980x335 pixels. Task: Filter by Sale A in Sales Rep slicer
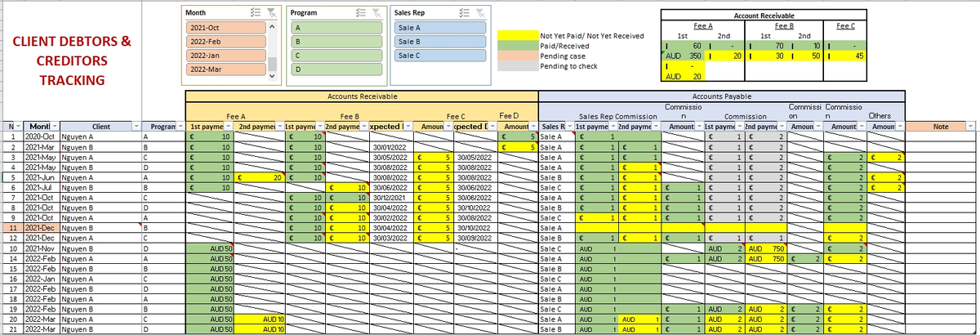tap(441, 28)
